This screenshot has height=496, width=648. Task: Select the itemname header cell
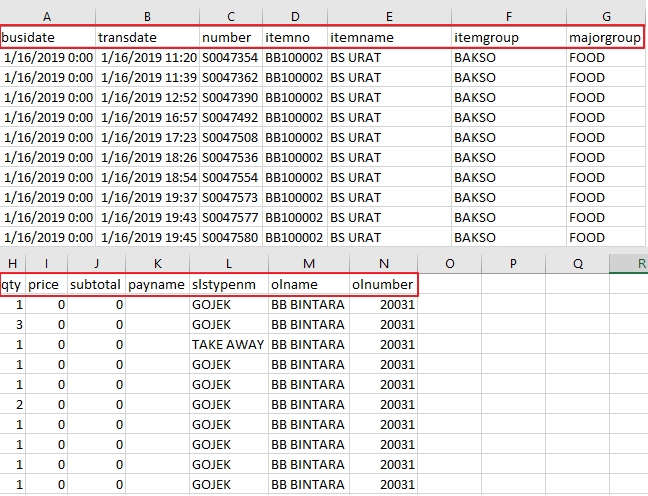[x=389, y=37]
